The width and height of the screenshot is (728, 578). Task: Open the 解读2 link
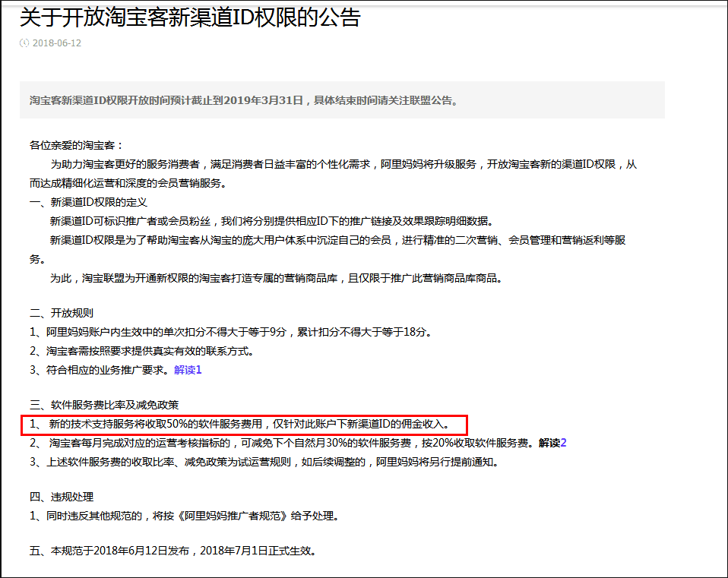point(552,443)
